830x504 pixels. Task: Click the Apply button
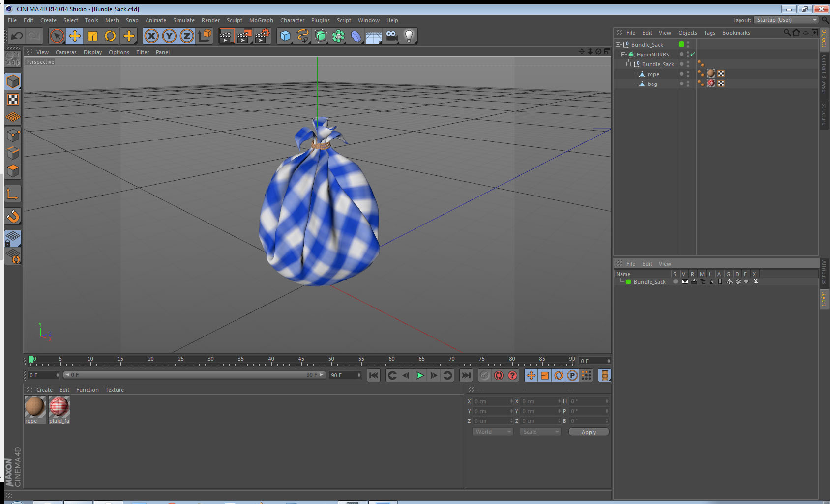coord(589,432)
